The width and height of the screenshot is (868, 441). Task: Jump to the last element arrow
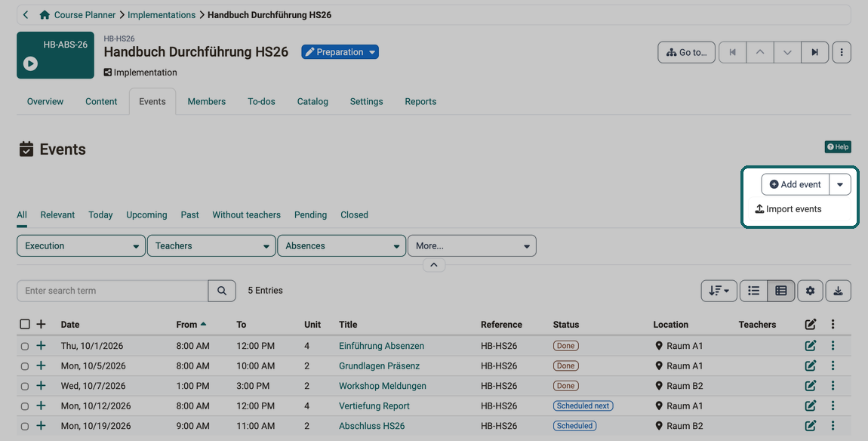coord(815,52)
